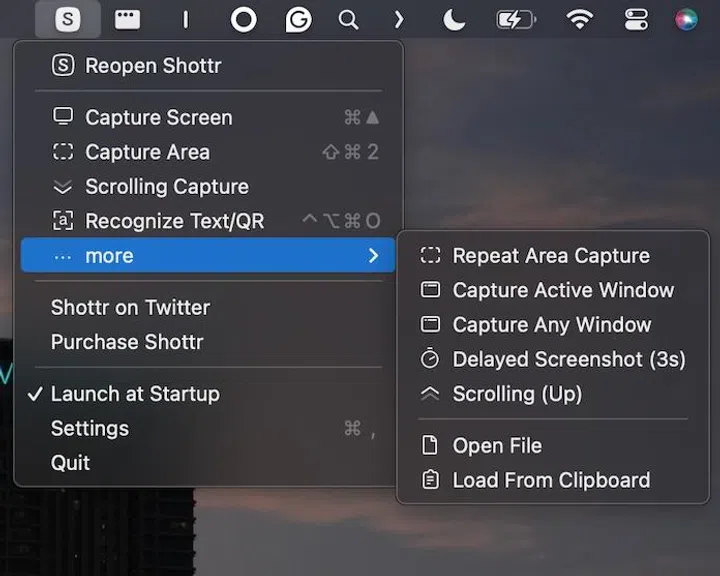Choose Capture Active Window
The image size is (720, 576).
tap(553, 290)
